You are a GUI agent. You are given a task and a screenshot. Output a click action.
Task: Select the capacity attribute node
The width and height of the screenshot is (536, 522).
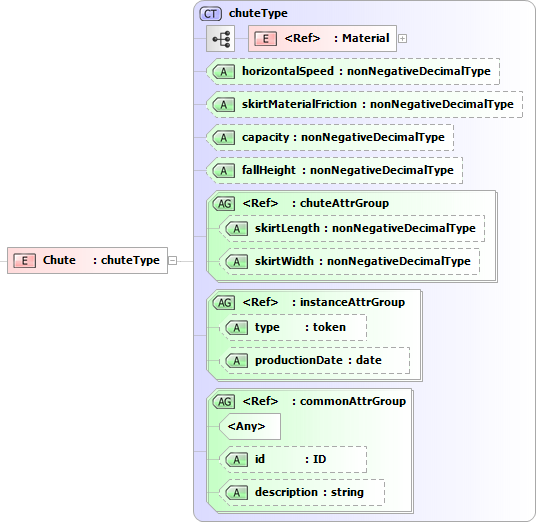(330, 137)
